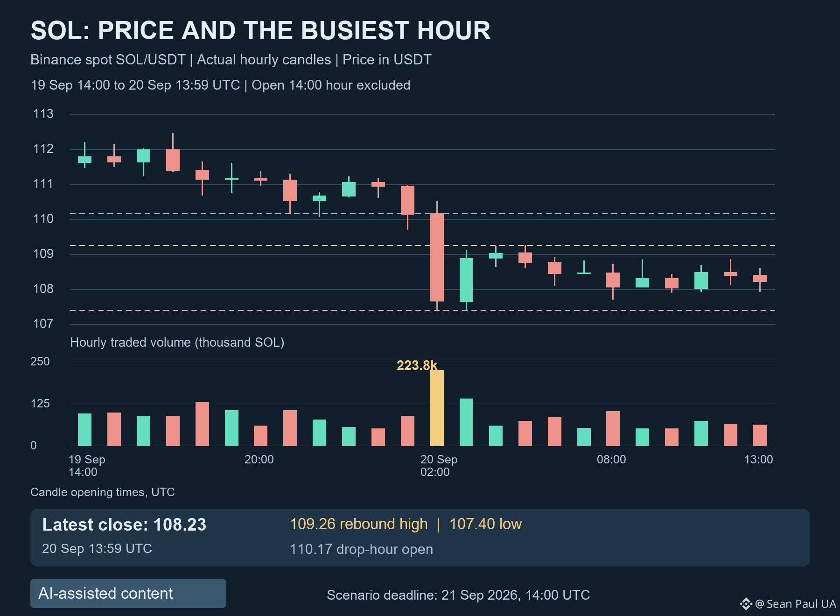The image size is (840, 616).
Task: Select the pink dashed 107.40 low line
Action: pos(422,310)
